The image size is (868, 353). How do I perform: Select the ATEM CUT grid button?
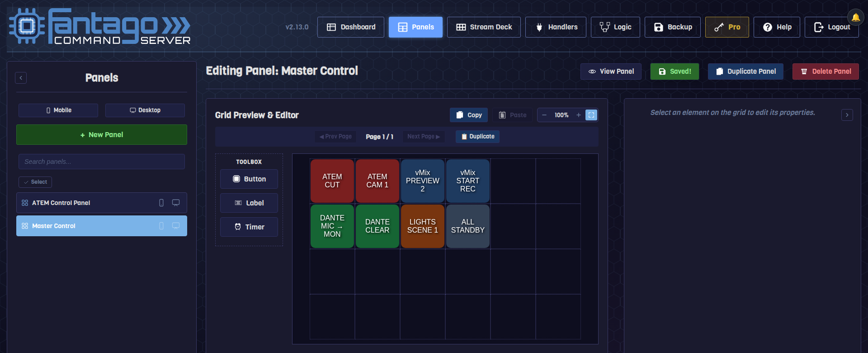332,181
